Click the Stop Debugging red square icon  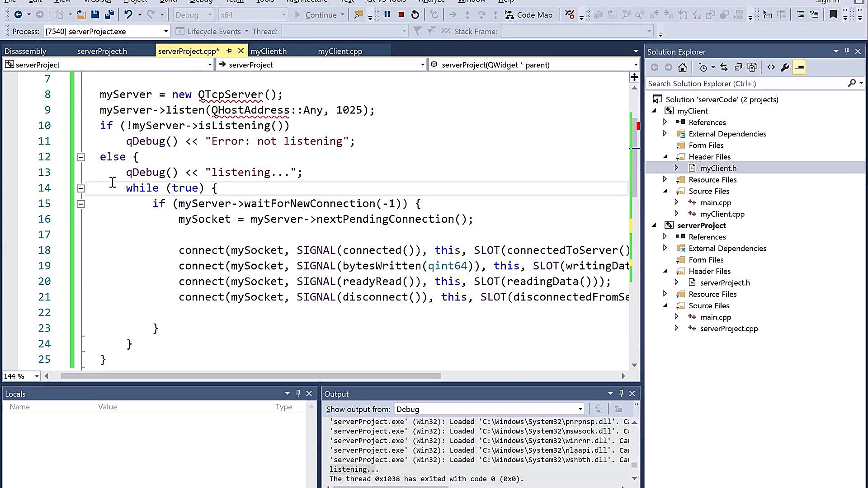[x=401, y=14]
